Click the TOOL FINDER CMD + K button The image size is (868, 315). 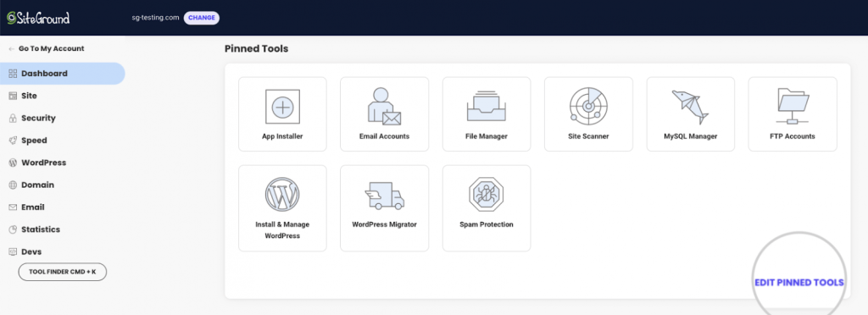[63, 272]
